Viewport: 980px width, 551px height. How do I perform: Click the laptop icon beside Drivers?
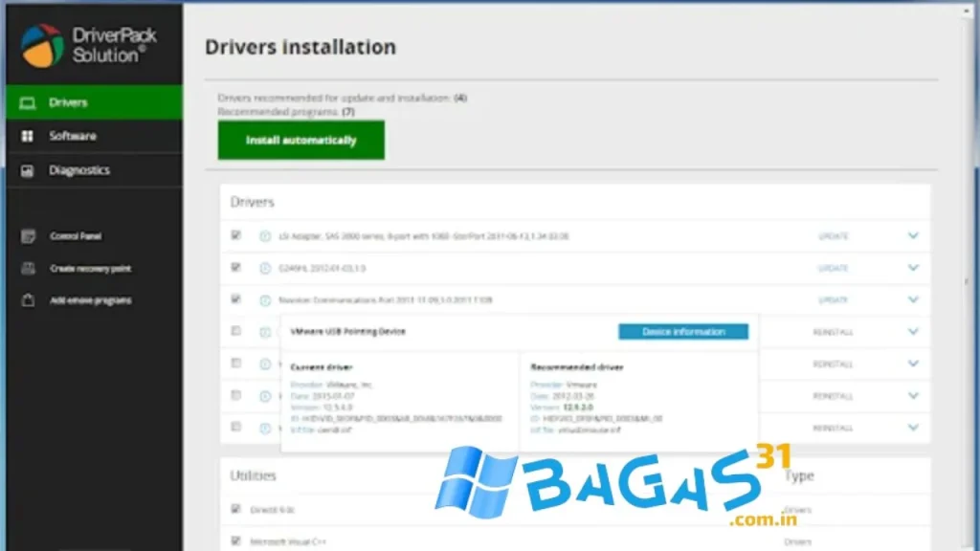point(27,103)
